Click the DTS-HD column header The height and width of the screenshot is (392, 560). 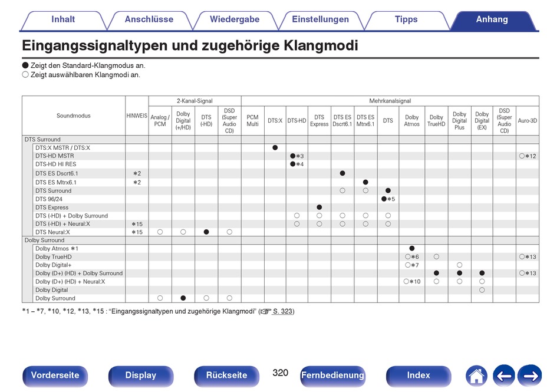point(297,121)
